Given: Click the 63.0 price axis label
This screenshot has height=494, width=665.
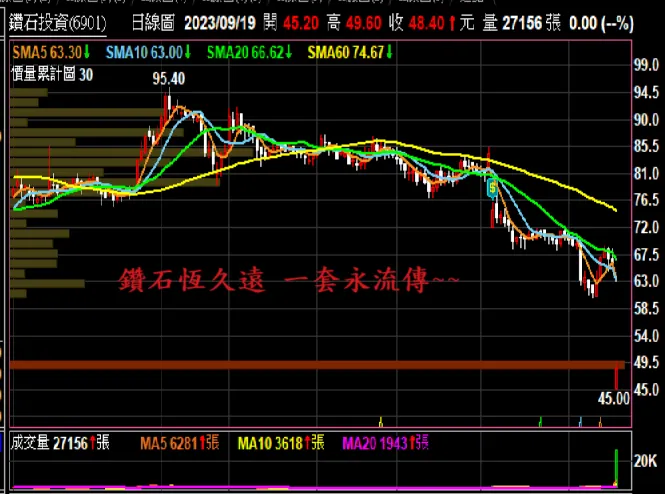Looking at the screenshot, I should [x=646, y=281].
